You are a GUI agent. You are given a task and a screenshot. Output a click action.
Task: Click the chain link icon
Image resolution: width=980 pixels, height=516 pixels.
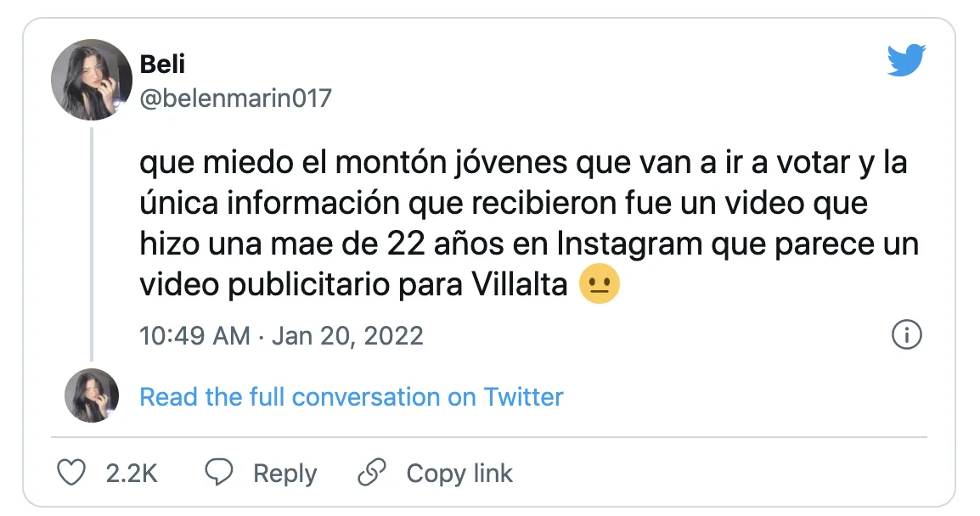click(x=372, y=473)
